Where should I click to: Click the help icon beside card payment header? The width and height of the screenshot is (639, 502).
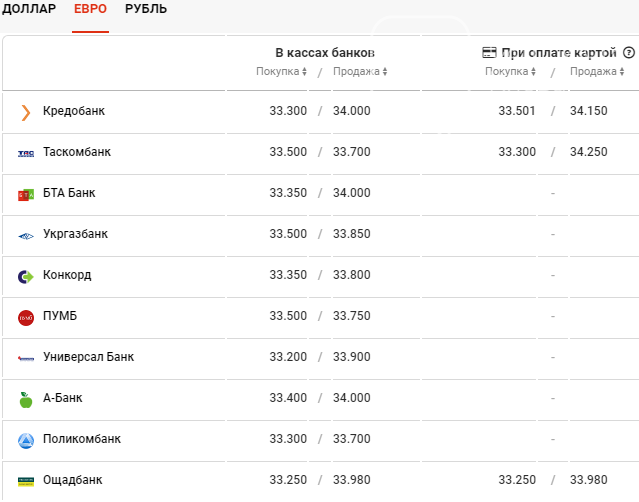pos(629,52)
